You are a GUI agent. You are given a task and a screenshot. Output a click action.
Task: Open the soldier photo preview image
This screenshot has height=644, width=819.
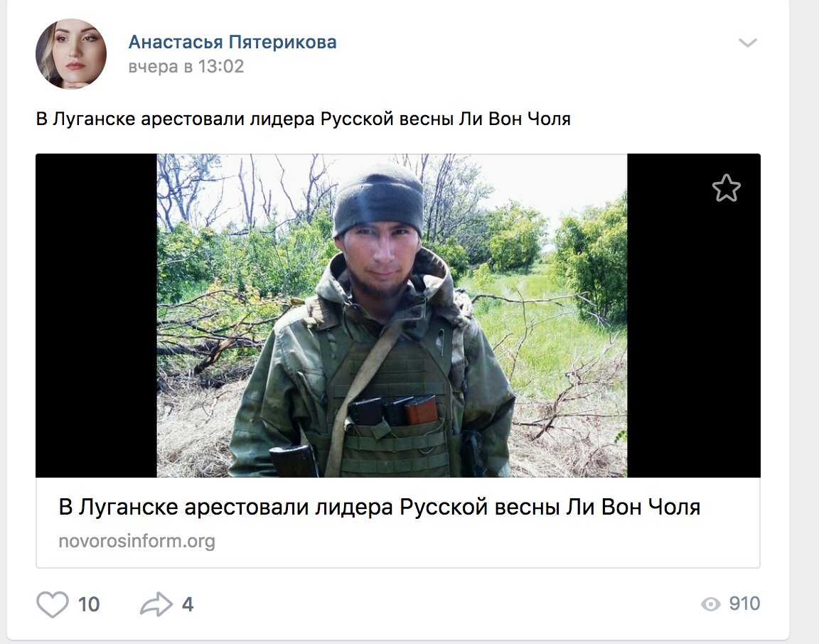coord(392,316)
